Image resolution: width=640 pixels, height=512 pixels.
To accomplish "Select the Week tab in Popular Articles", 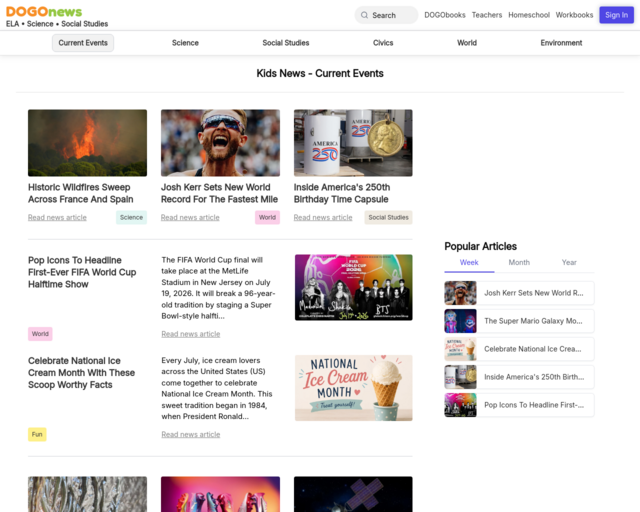I will (x=469, y=263).
